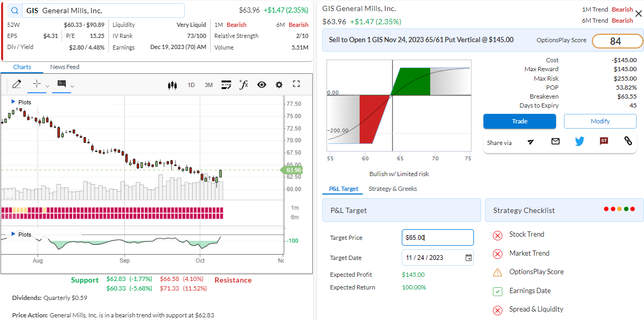Click the OptionsPlay Score 84 badge
644x320 pixels.
tap(617, 41)
